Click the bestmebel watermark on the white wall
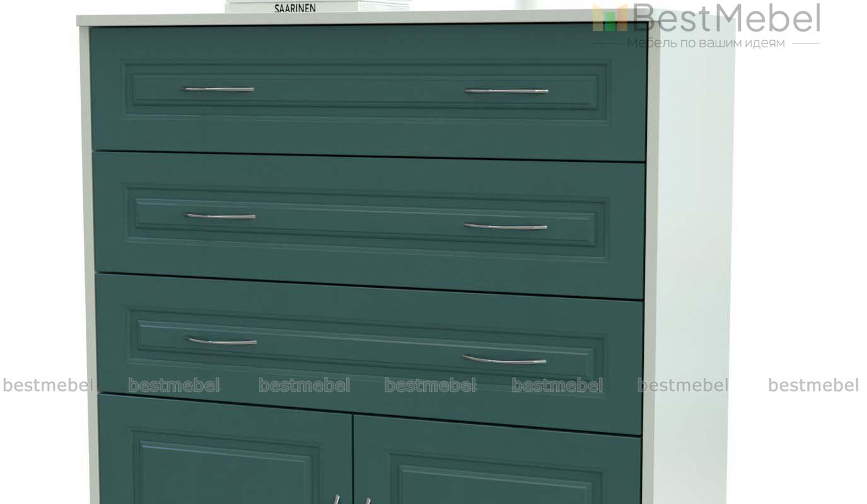This screenshot has height=504, width=867. click(813, 385)
